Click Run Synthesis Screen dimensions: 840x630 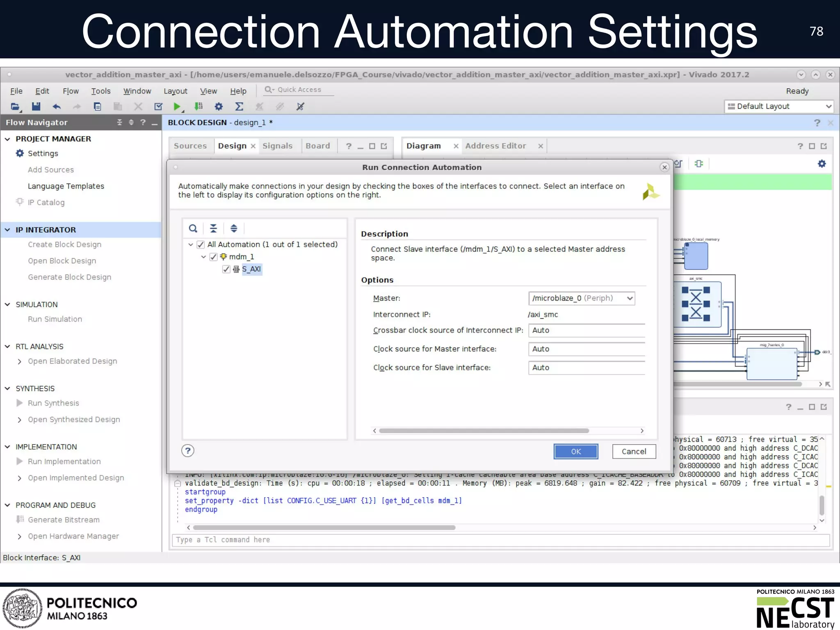[x=53, y=403]
